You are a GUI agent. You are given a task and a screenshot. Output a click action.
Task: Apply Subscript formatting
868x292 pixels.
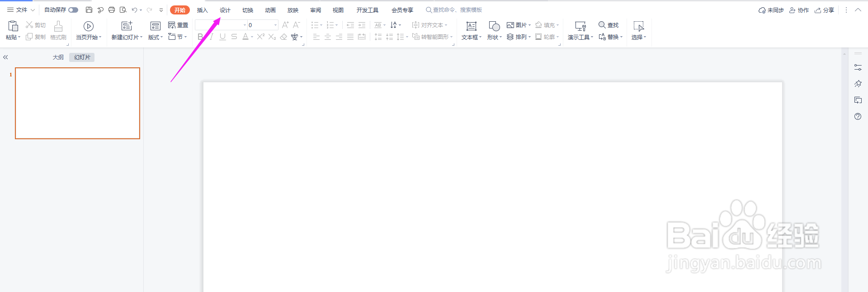272,37
